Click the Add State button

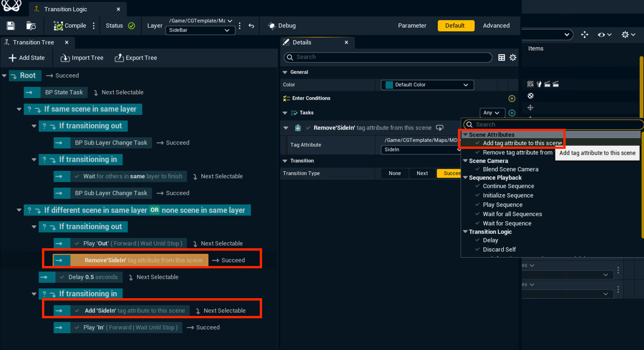[x=27, y=58]
